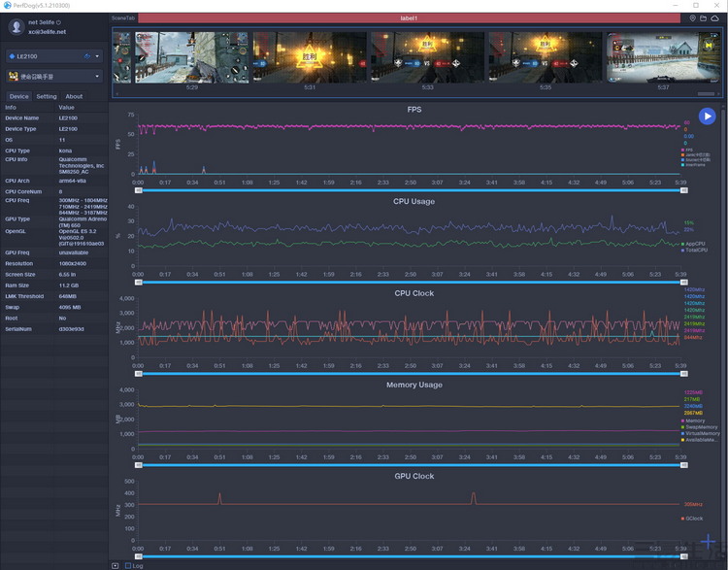Screen dimensions: 728x570
Task: Select the screenshot thumbnail at 5:29
Action: point(192,57)
